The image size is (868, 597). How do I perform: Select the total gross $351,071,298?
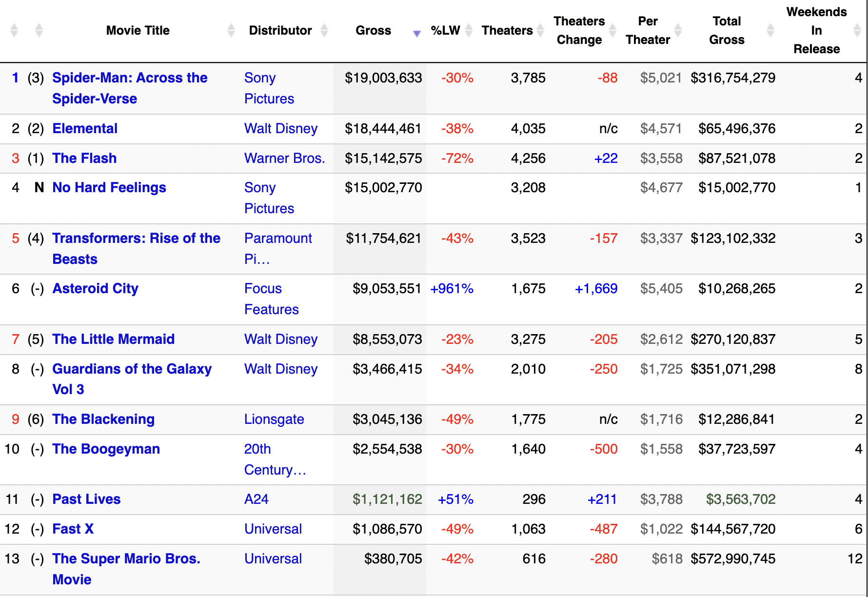(x=733, y=369)
